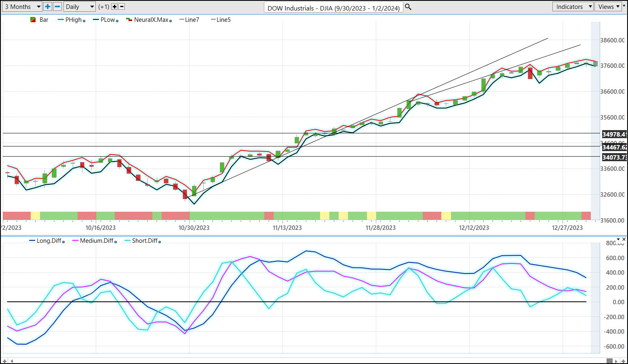This screenshot has height=364, width=628.
Task: Click the 38600.00 price axis label
Action: click(612, 40)
